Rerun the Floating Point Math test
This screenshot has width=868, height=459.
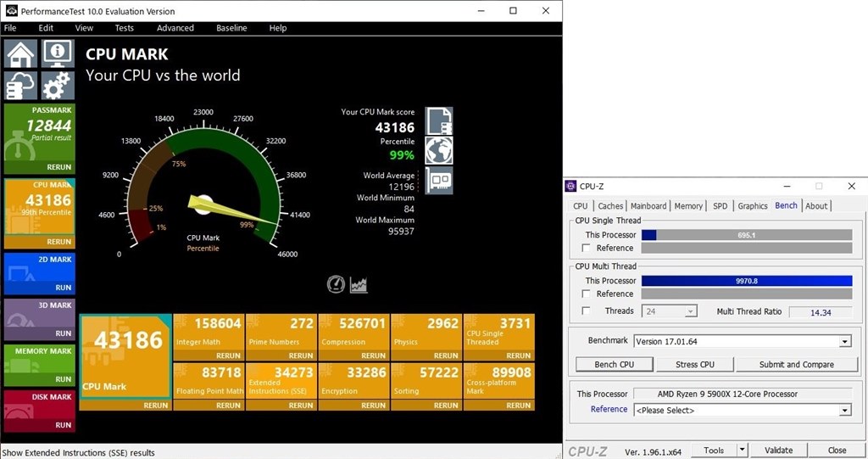(x=228, y=406)
